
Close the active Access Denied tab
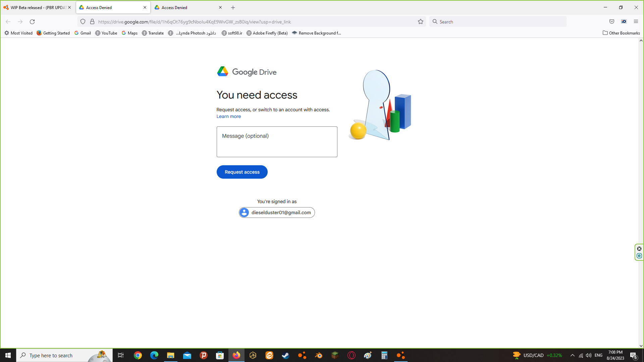click(x=145, y=7)
